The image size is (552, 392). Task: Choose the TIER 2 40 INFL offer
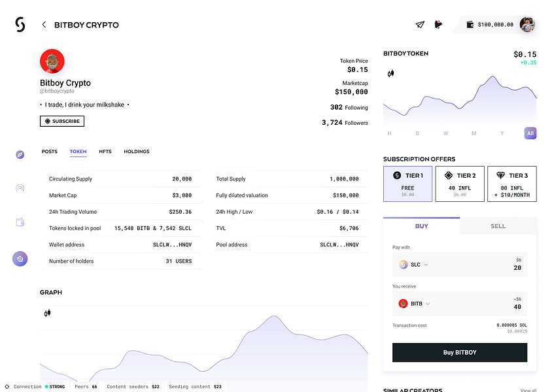click(460, 184)
